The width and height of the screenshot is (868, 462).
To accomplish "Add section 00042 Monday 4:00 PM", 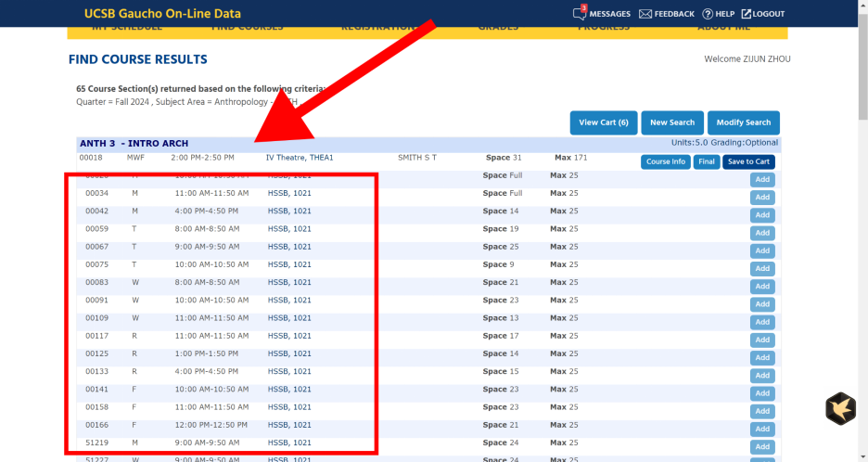I will pyautogui.click(x=762, y=215).
